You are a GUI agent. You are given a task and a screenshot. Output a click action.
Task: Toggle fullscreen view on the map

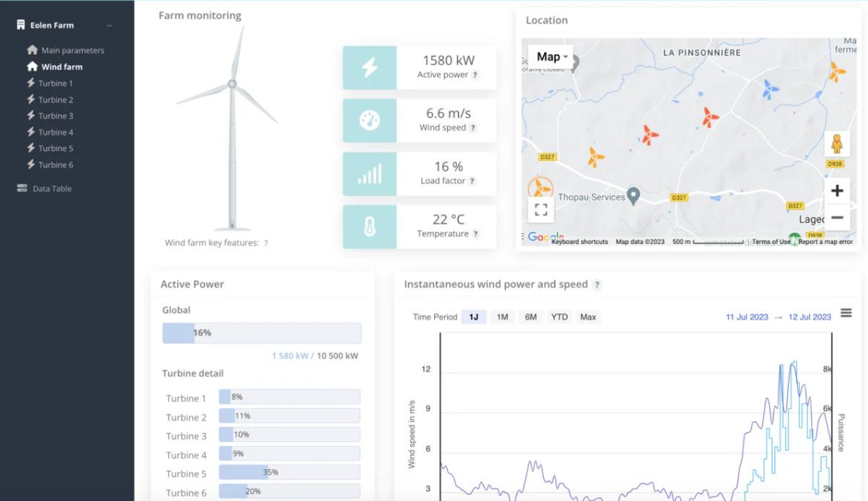point(541,210)
